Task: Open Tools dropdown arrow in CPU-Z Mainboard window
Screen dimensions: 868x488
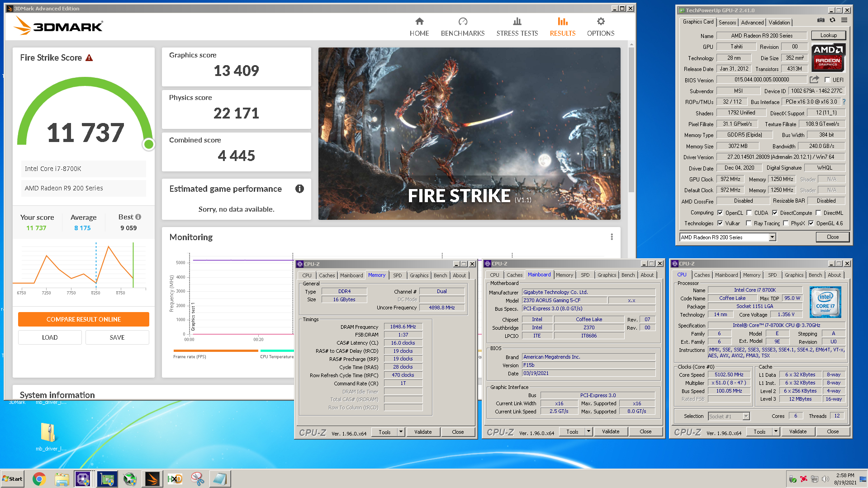Action: [x=588, y=432]
